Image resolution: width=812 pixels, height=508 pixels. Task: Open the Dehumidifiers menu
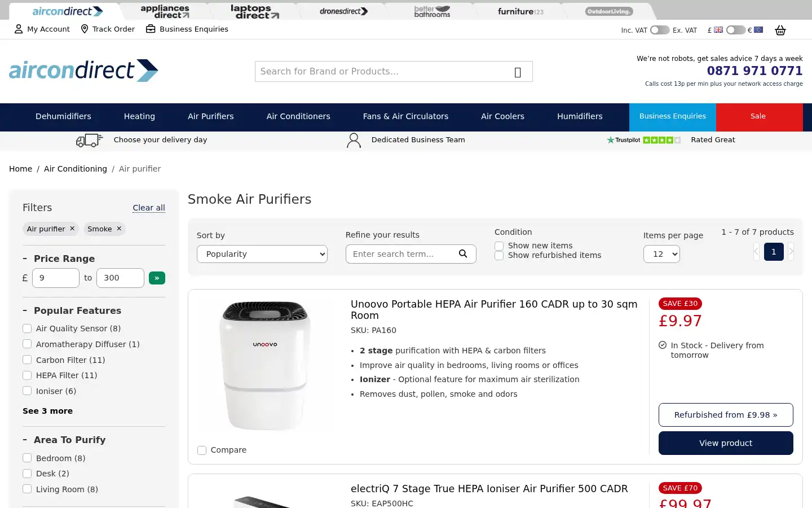tap(63, 116)
